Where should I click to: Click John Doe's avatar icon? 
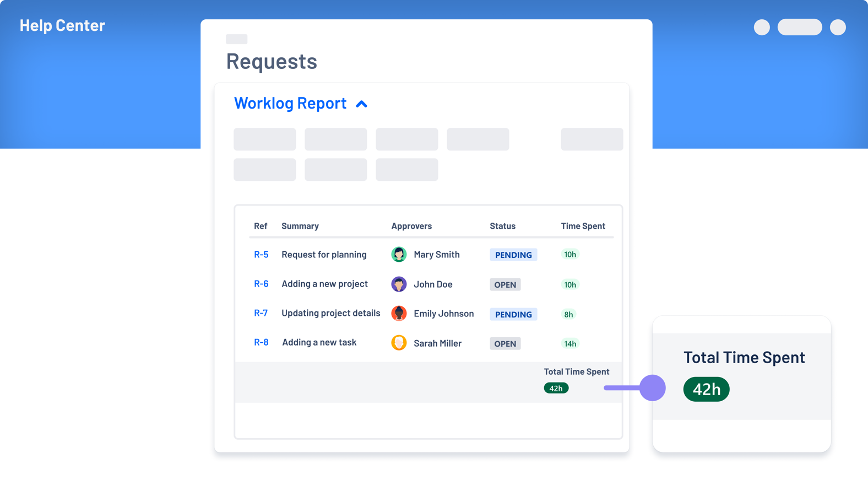click(399, 284)
